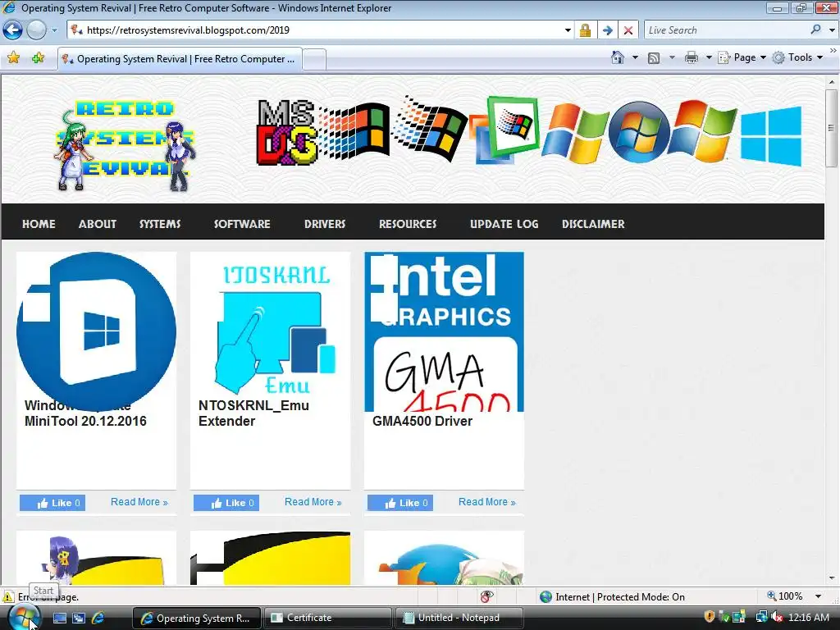Open the SOFTWARE navigation item

[242, 224]
